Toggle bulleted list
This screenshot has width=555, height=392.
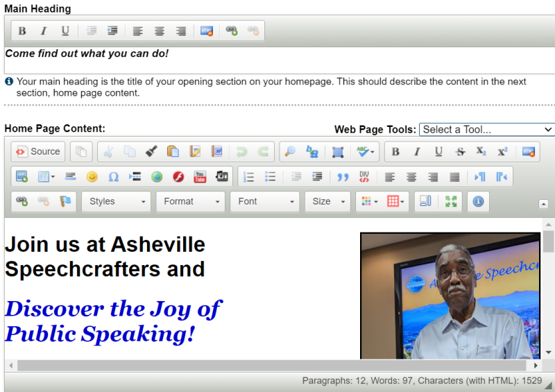(x=270, y=176)
